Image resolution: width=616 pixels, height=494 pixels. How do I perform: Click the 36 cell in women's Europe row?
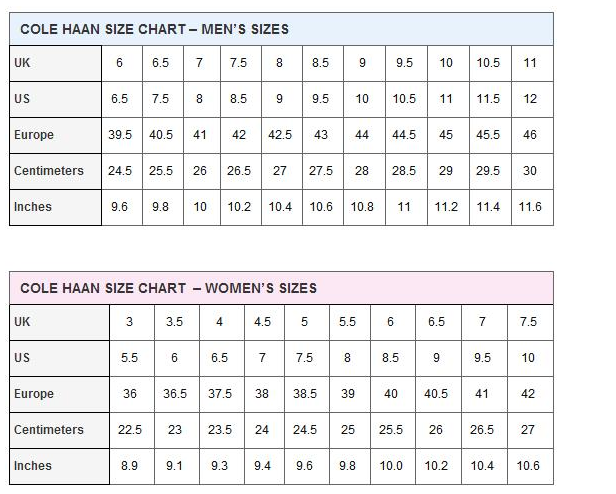click(x=130, y=394)
